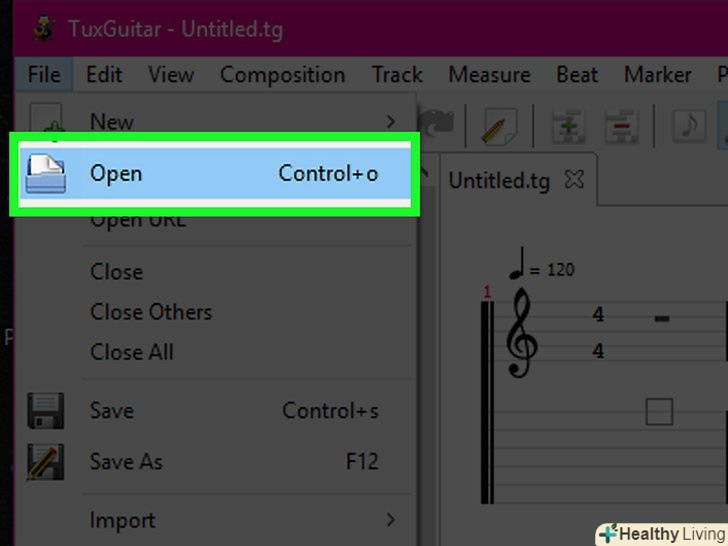
Task: Select the eighth note duration icon
Action: point(689,126)
